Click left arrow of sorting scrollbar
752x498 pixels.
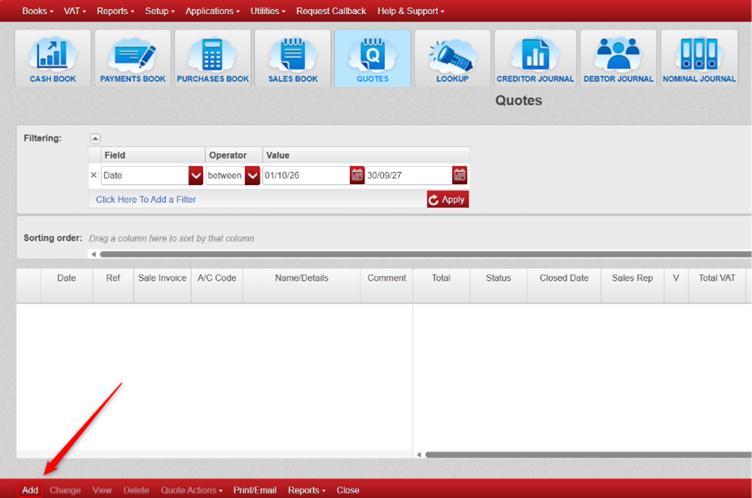94,254
